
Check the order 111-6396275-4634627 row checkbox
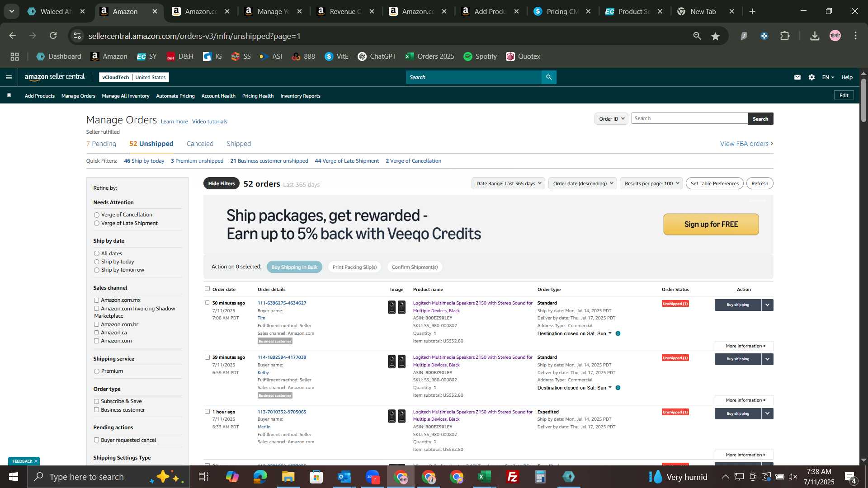(x=207, y=303)
